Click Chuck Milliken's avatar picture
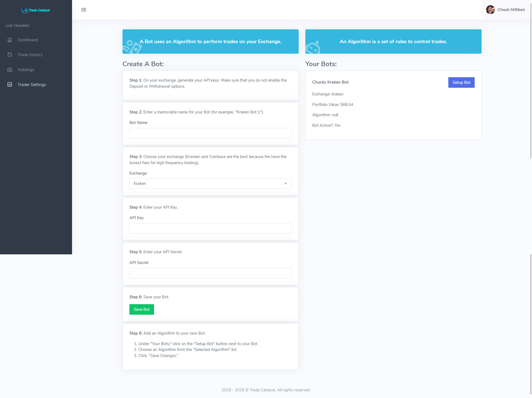This screenshot has height=398, width=532. [490, 10]
